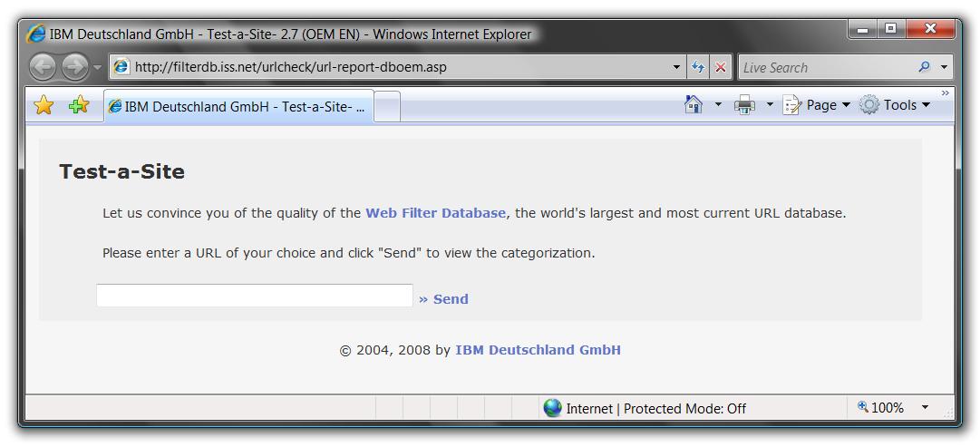Click the Back navigation arrow button
Screen dimensions: 980x447
43,67
